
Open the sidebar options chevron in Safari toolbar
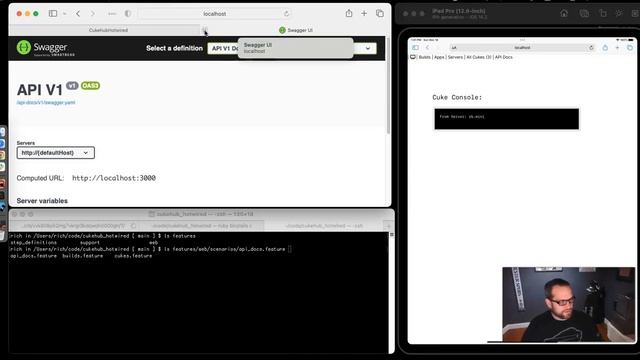[64, 13]
